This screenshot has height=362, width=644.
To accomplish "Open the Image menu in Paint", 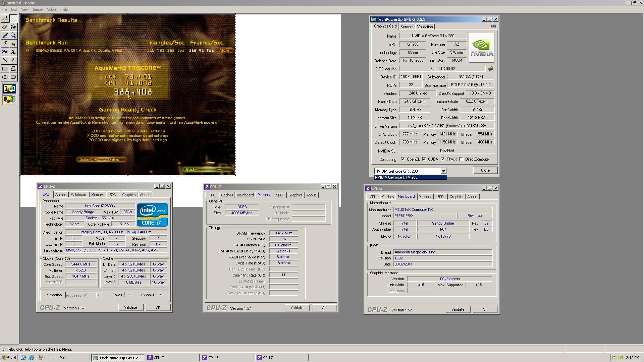I will (38, 9).
